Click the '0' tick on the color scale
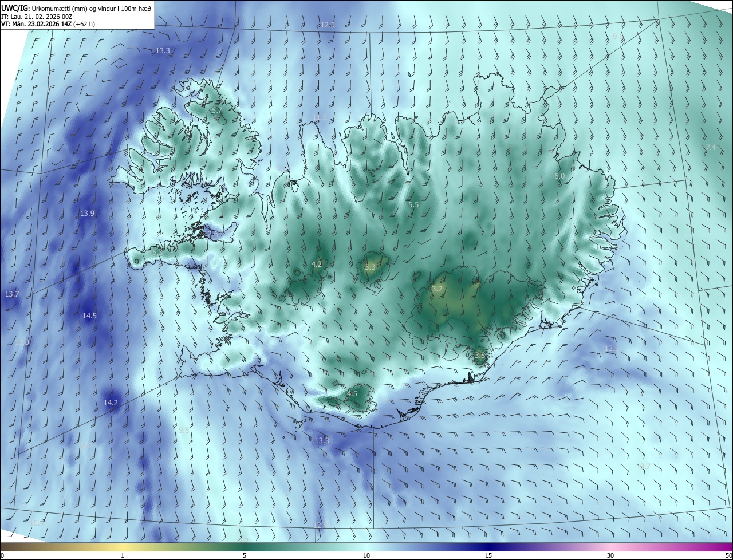Viewport: 733px width, 560px height. pos(2,555)
